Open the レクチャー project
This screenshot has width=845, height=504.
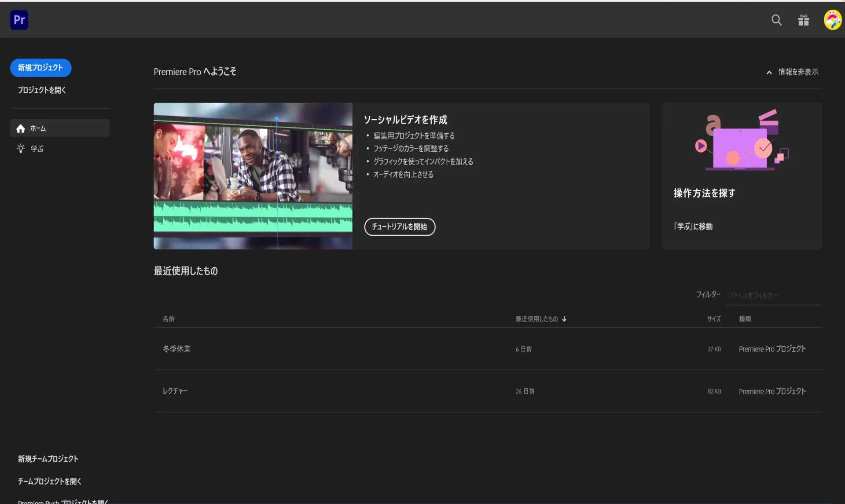pyautogui.click(x=175, y=391)
